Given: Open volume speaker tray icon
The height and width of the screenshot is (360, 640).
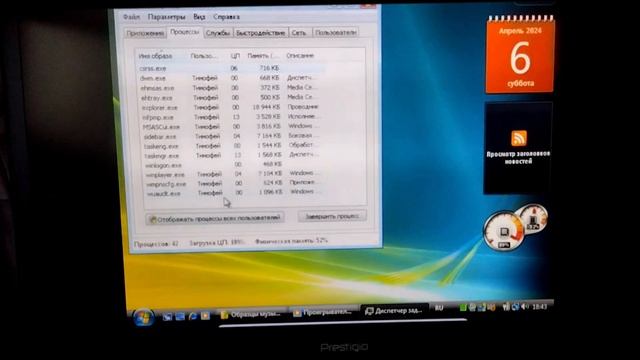Looking at the screenshot, I should (x=524, y=307).
